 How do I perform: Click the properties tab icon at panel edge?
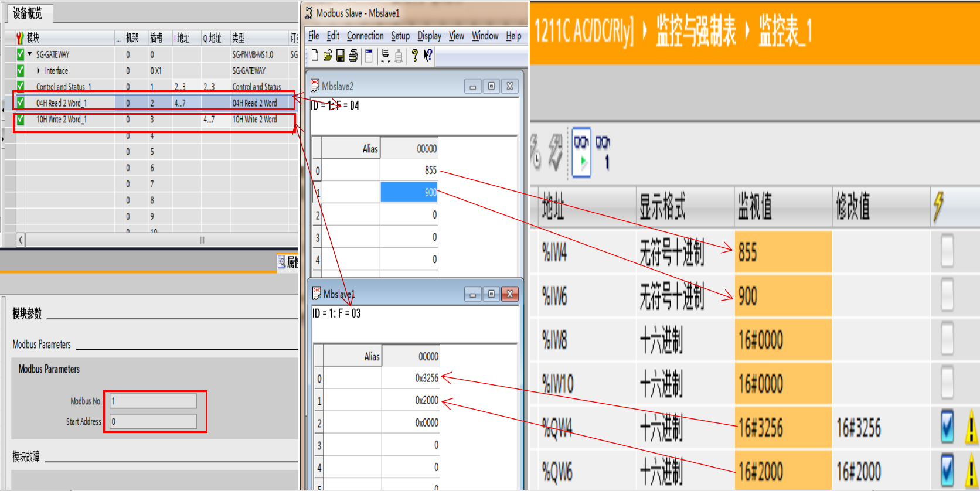tap(281, 262)
